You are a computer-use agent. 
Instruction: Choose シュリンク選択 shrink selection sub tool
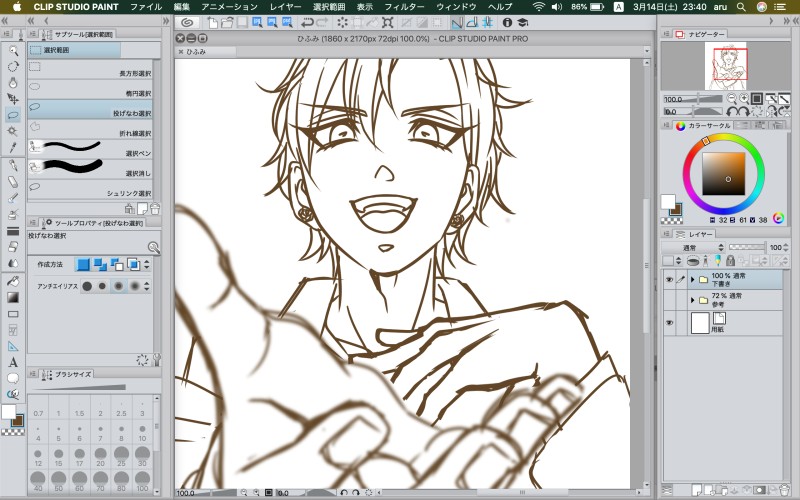tap(90, 189)
